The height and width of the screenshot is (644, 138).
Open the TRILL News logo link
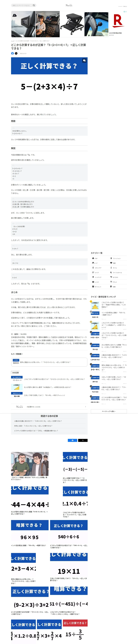(69, 5)
